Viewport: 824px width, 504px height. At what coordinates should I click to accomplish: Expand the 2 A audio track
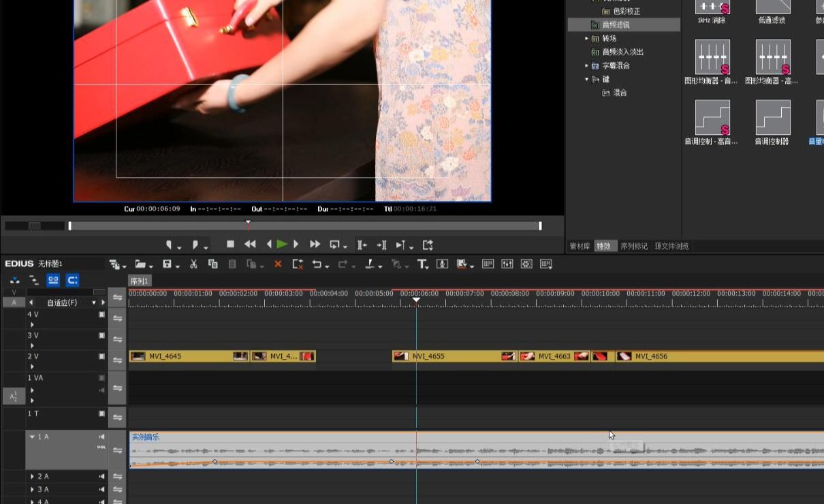click(32, 477)
